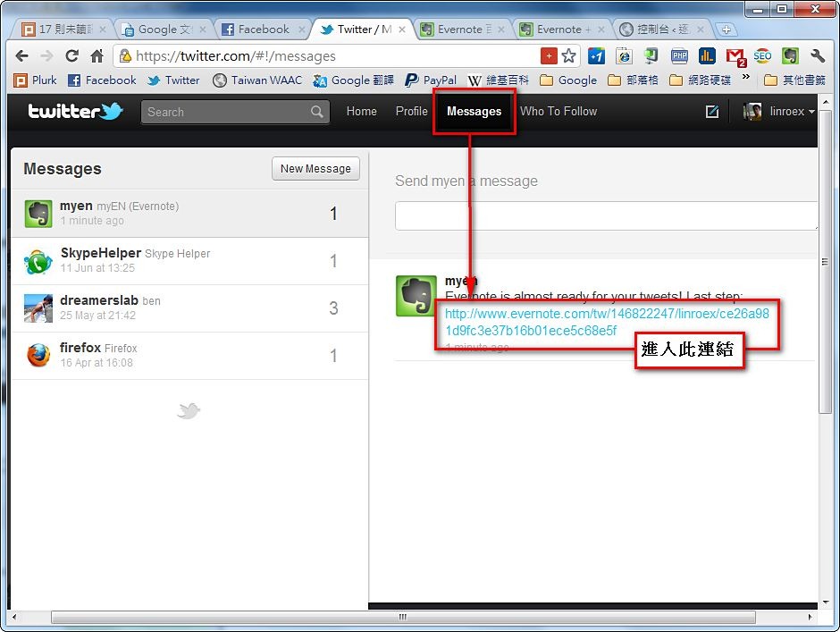840x632 pixels.
Task: Click the vertical scrollbar thumb
Action: pyautogui.click(x=825, y=260)
